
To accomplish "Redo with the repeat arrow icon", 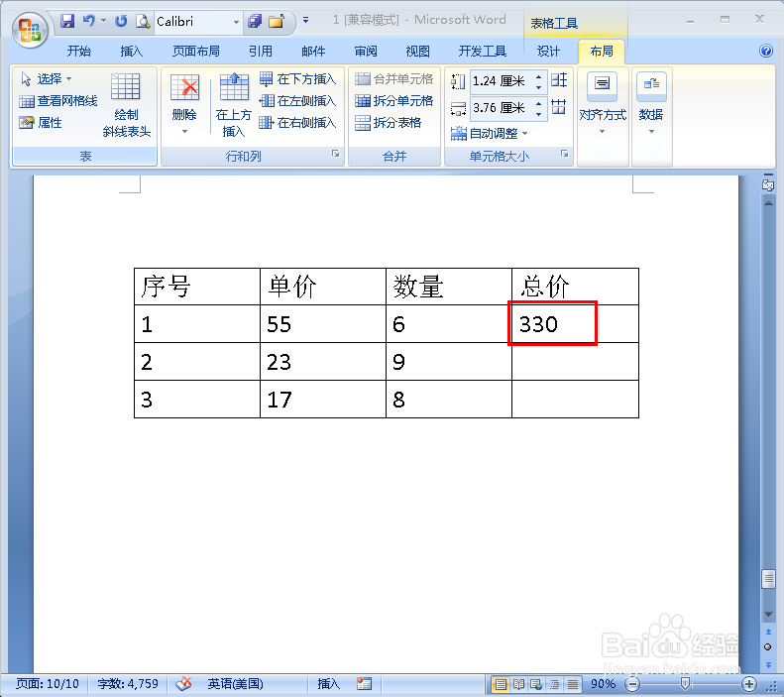I will (x=121, y=21).
